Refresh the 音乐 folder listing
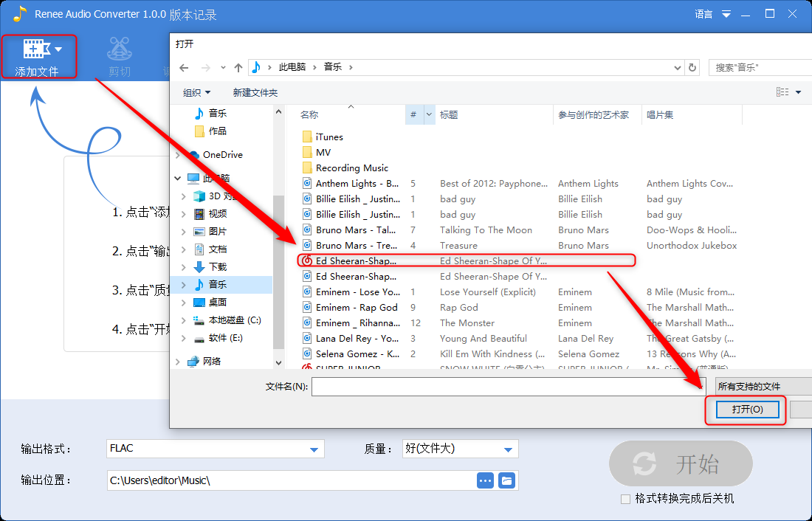The image size is (812, 521). [x=692, y=67]
